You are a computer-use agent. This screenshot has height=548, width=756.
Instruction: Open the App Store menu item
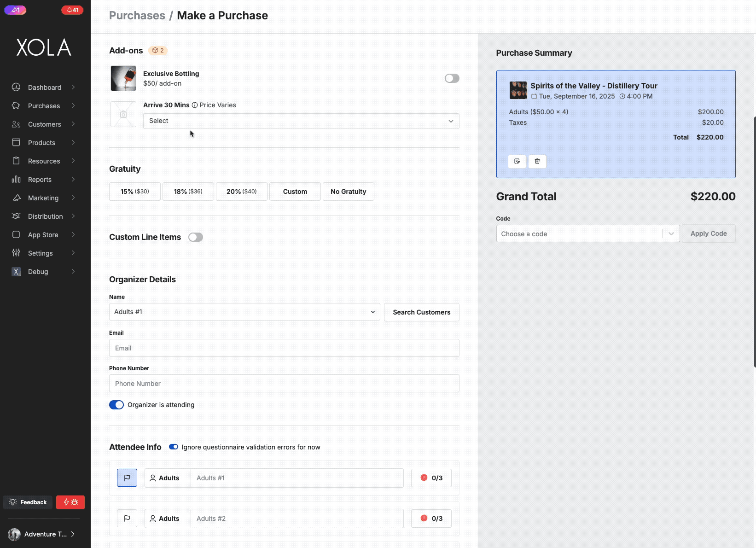(x=44, y=234)
